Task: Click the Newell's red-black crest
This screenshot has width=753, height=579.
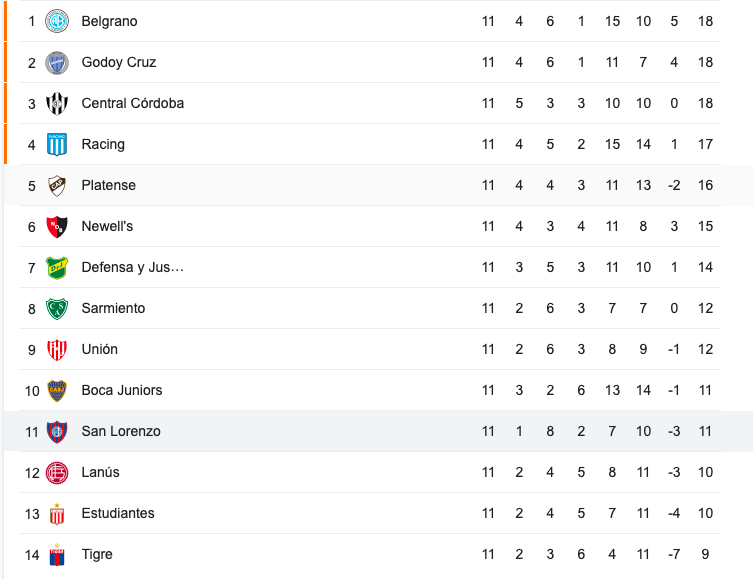Action: (57, 227)
